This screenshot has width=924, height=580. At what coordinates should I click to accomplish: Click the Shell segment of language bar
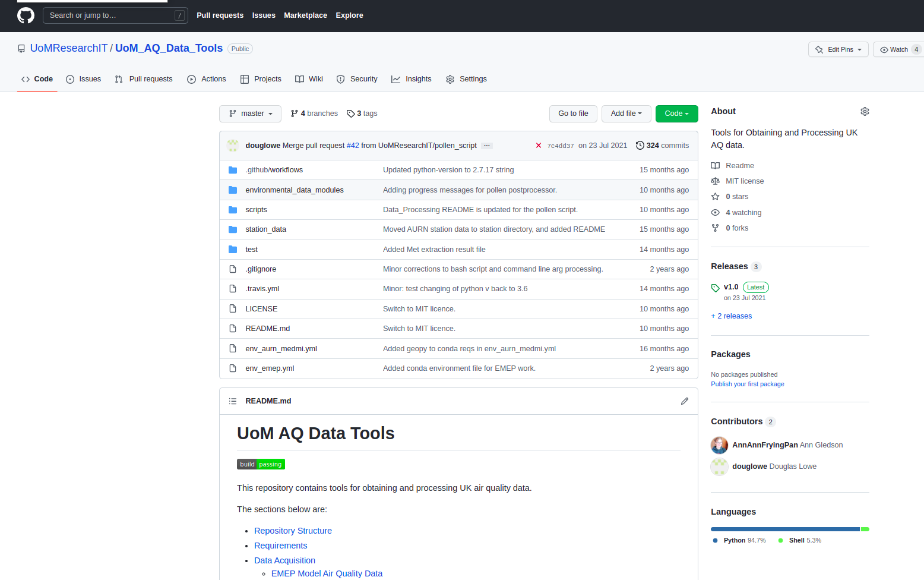pyautogui.click(x=865, y=529)
